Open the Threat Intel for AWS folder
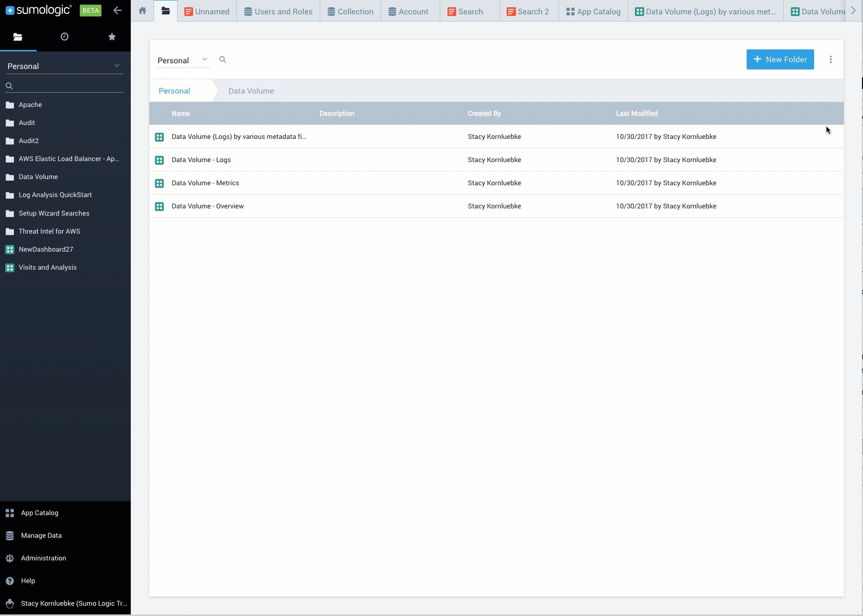863x616 pixels. coord(49,231)
